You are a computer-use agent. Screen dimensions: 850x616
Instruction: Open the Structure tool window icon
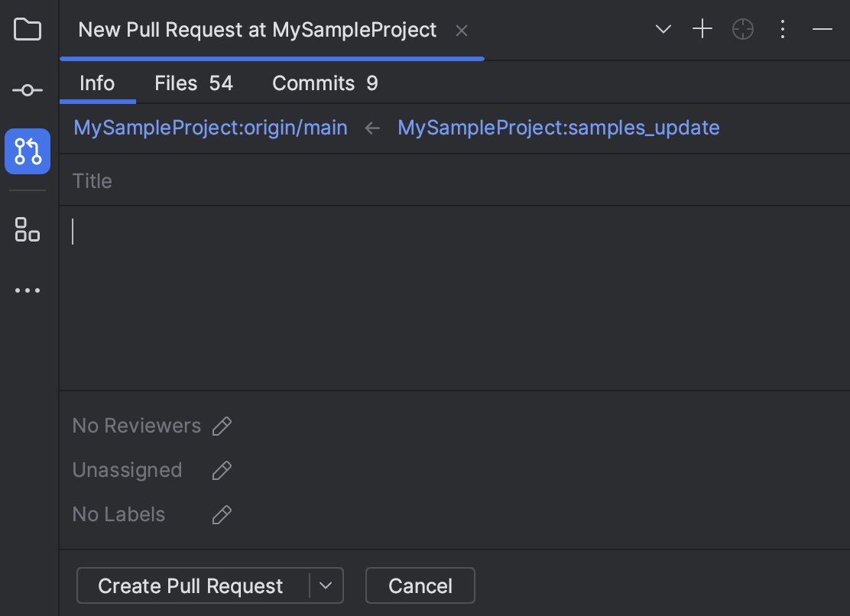(28, 229)
